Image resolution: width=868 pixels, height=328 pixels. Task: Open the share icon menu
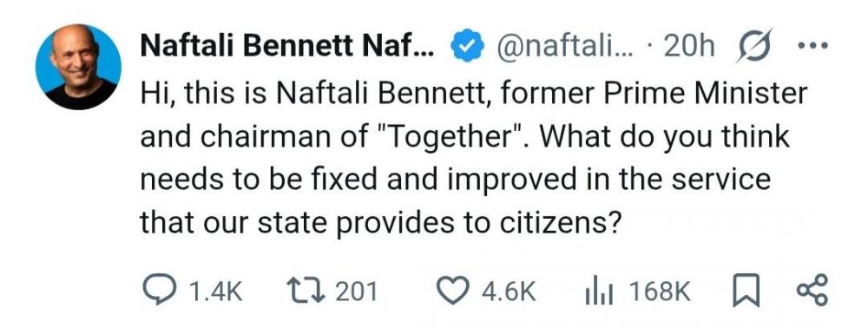tap(812, 291)
